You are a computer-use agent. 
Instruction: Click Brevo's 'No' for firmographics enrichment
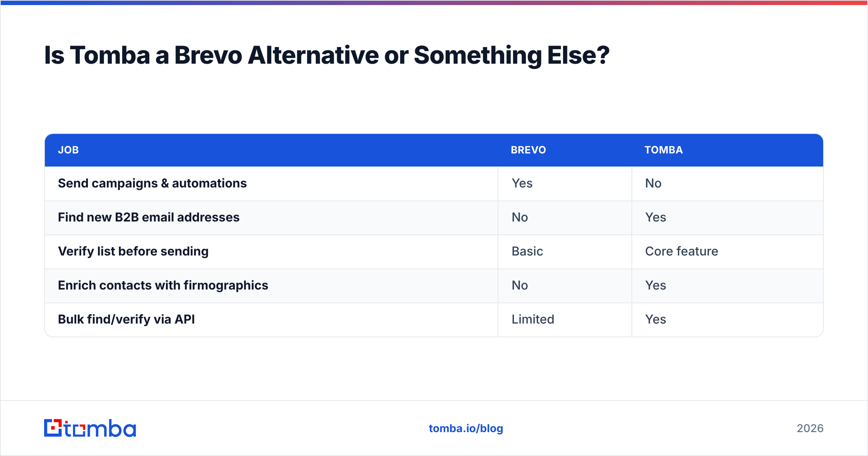coord(520,286)
